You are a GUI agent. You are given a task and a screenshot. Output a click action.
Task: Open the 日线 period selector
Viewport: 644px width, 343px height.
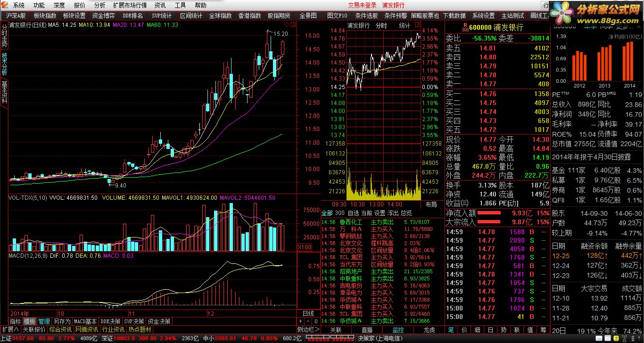click(308, 313)
